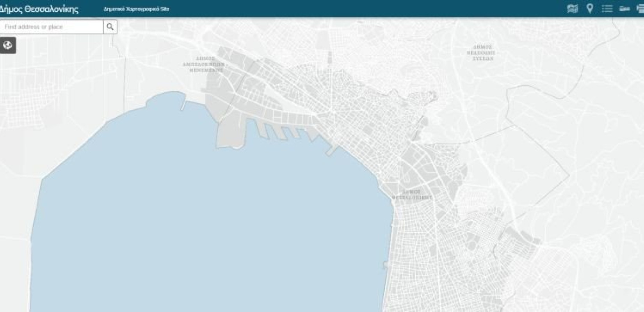Screen dimensions: 644x312
Task: Click the empty header bar area
Action: click(351, 9)
